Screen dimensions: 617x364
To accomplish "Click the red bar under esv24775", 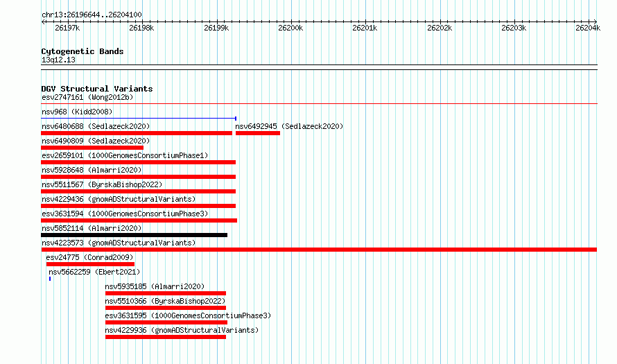I will click(x=90, y=264).
